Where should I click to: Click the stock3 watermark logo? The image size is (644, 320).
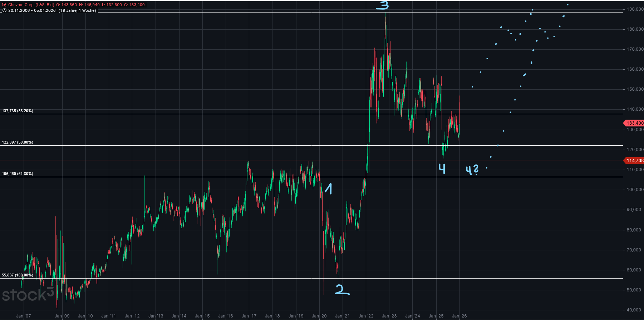[28, 295]
